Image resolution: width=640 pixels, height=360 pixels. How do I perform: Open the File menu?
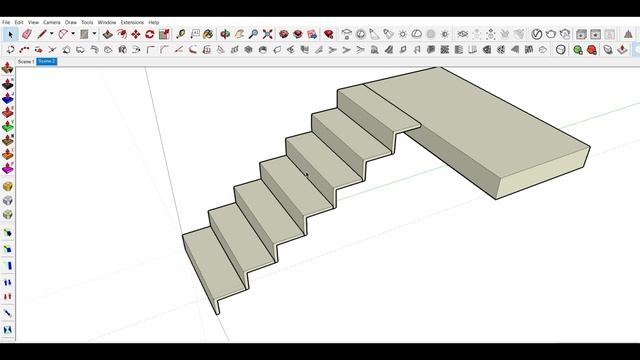click(6, 22)
